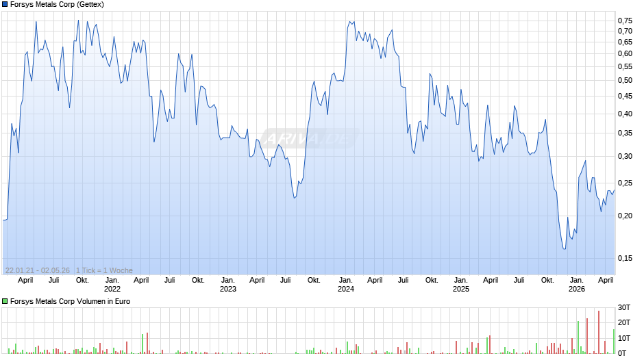
Task: Click the 'Jan. 2022' time axis label
Action: pos(112,285)
